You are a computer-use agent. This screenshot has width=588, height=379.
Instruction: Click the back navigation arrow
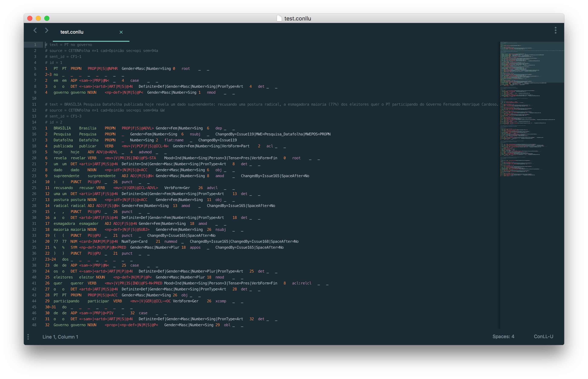[x=35, y=30]
